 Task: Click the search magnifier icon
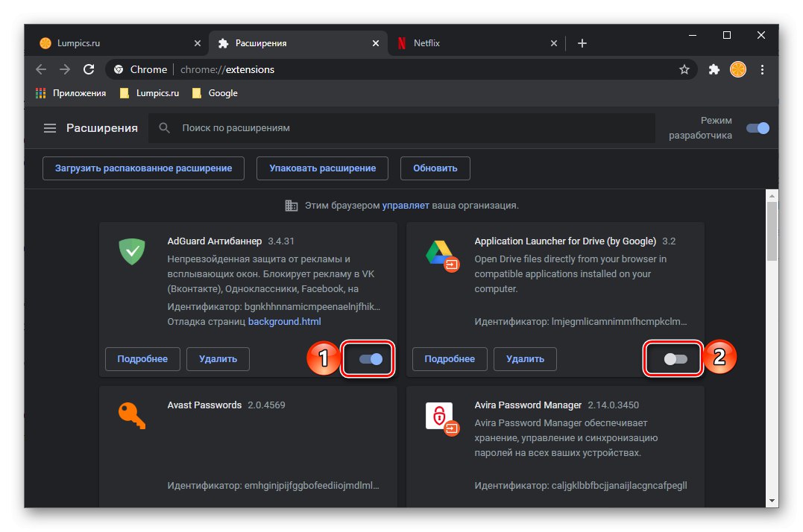pos(164,128)
